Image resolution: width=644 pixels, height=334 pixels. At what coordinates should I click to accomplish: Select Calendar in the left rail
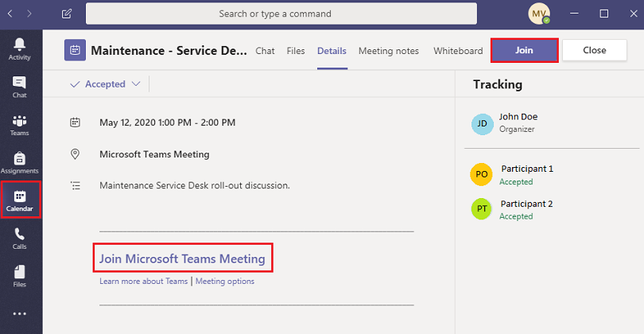pos(20,201)
